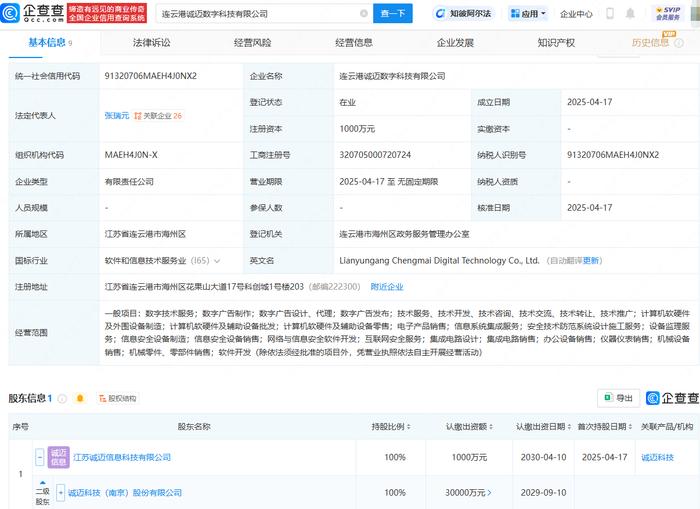Click the orange bell icon beside 股东信息
The height and width of the screenshot is (509, 700).
coord(80,398)
